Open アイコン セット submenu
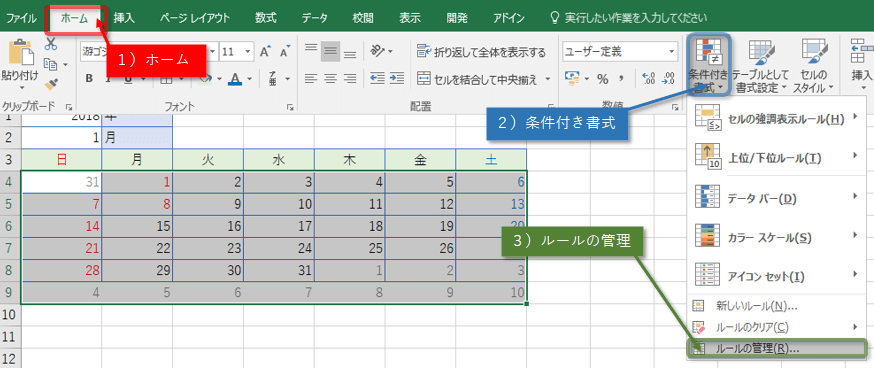The width and height of the screenshot is (874, 368). point(776,275)
